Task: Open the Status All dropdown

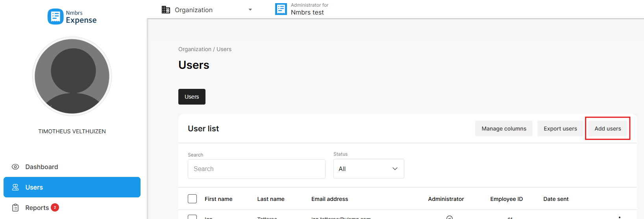Action: point(369,169)
